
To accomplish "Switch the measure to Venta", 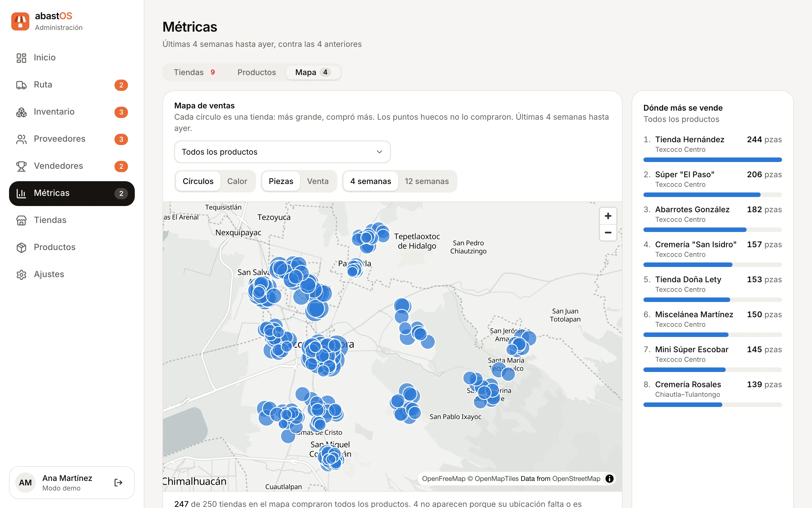I will [318, 181].
